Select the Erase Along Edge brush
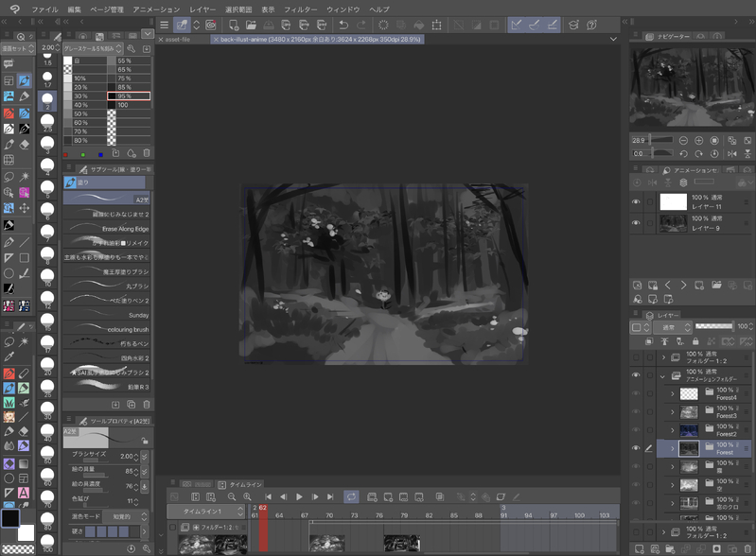 point(107,229)
